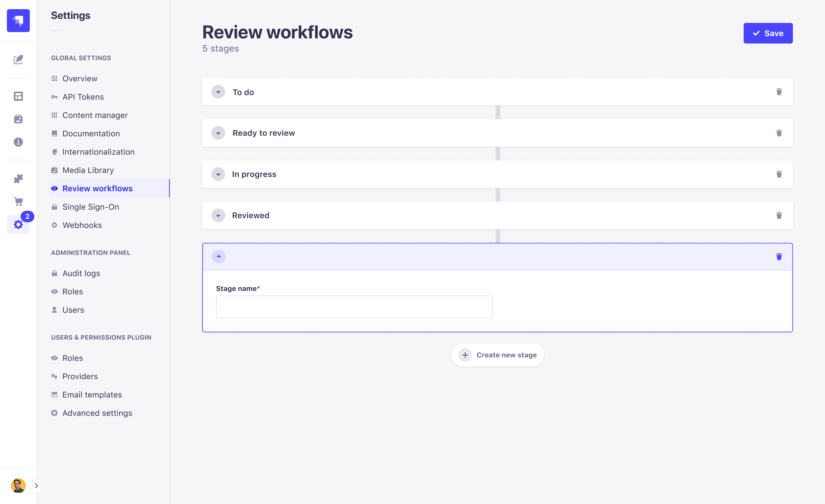
Task: Go to Webhooks settings
Action: coord(82,225)
